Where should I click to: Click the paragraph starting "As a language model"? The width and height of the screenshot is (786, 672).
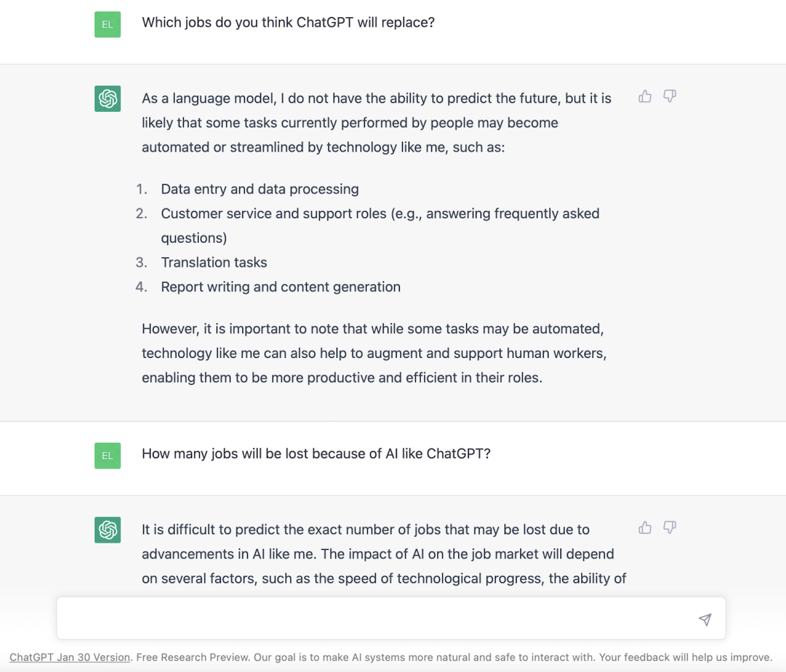click(x=376, y=123)
